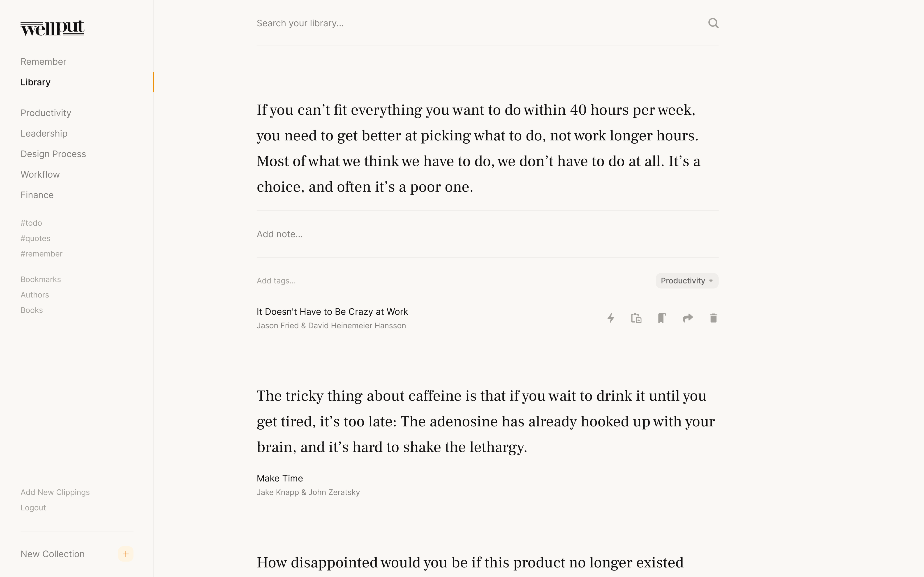Click the Add tags field
924x577 pixels.
(x=420, y=281)
